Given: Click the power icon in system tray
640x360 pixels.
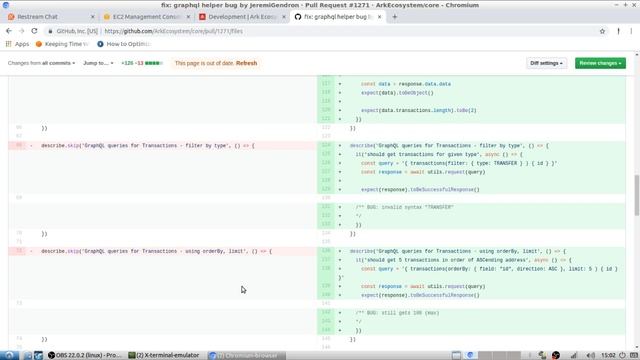Looking at the screenshot, I should click(x=622, y=356).
